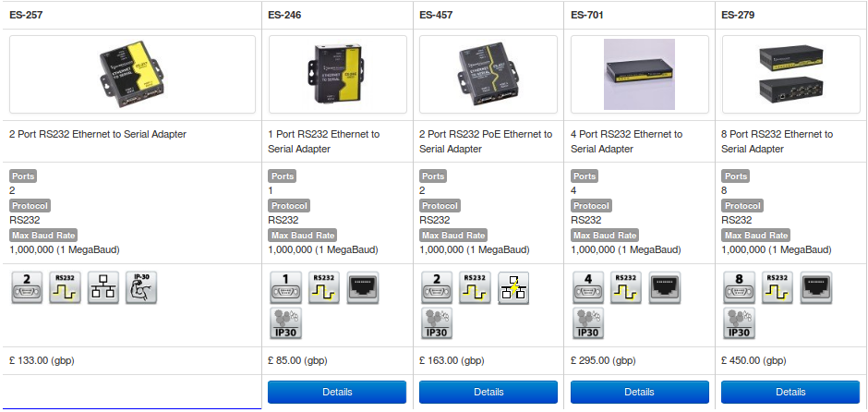
Task: Open Details for the ES-457 PoE adapter
Action: click(x=488, y=392)
